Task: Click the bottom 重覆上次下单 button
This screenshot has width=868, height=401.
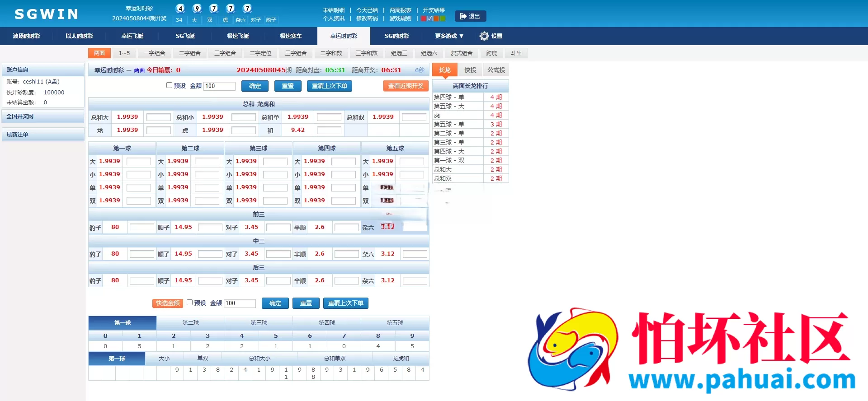Action: 346,303
